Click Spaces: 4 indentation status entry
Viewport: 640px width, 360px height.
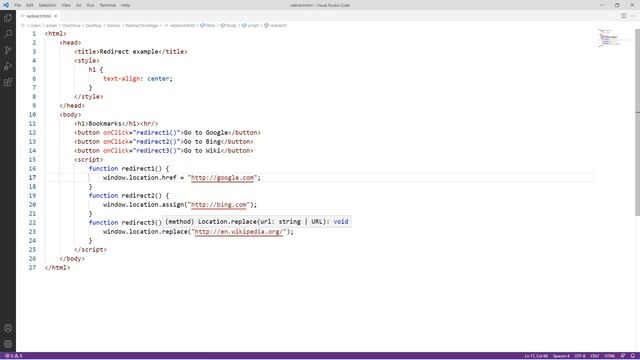click(x=561, y=356)
